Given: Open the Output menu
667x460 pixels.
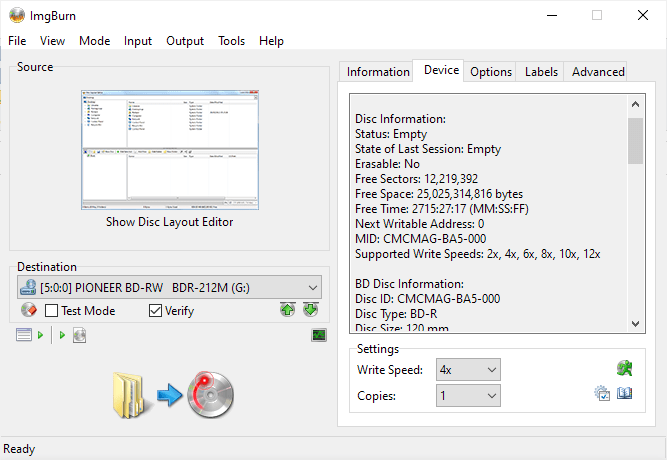Looking at the screenshot, I should pos(185,41).
